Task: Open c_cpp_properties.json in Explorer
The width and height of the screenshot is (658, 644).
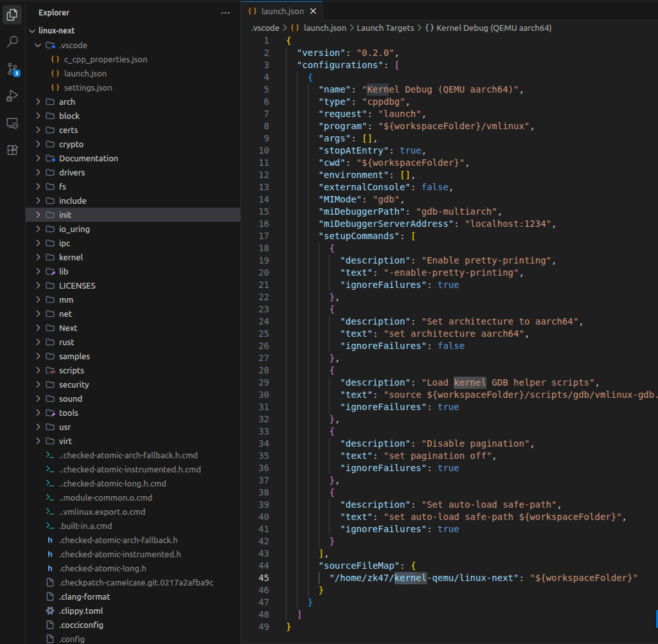Action: (105, 59)
